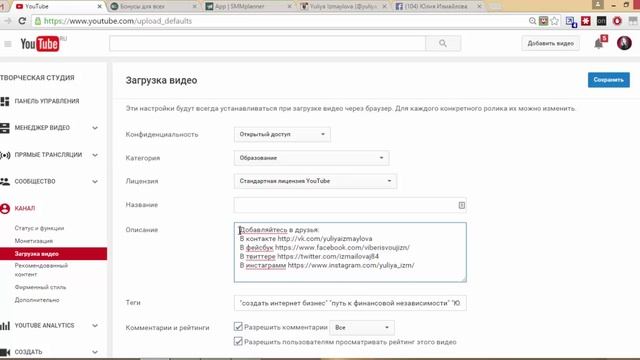This screenshot has width=640, height=360.
Task: Open the notifications bell
Action: [x=598, y=43]
